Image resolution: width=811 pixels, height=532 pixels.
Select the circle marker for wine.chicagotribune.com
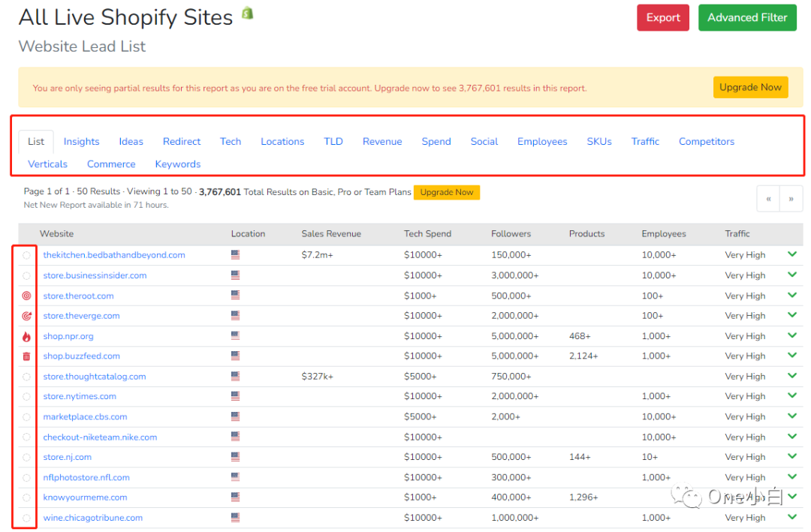click(26, 518)
